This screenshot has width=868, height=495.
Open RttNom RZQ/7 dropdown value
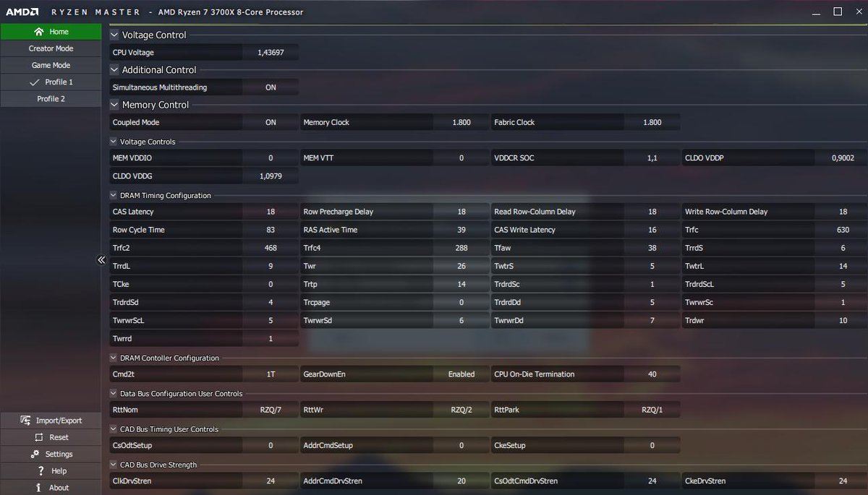271,410
